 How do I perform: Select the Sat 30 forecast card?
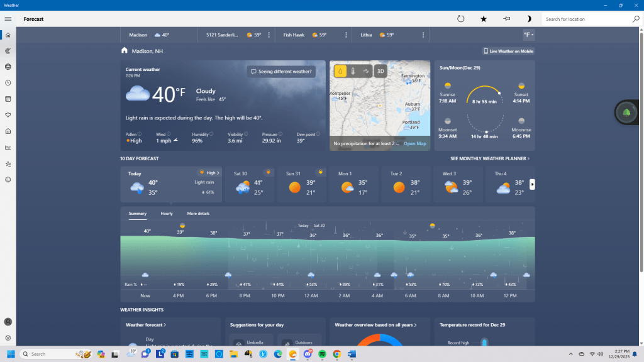pyautogui.click(x=250, y=184)
